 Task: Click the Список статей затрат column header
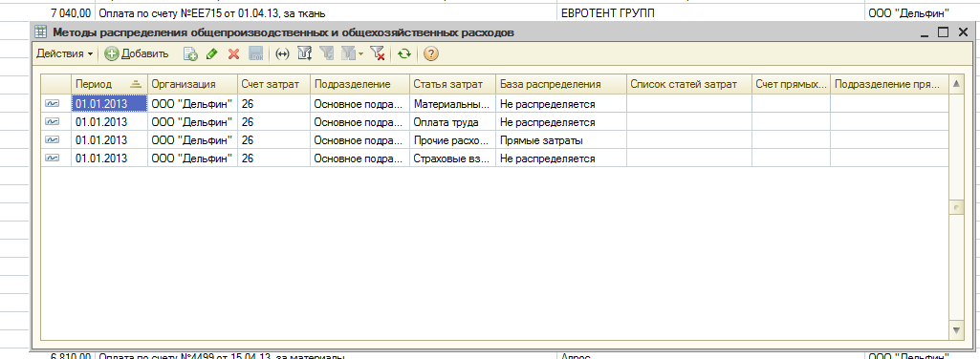tap(688, 84)
